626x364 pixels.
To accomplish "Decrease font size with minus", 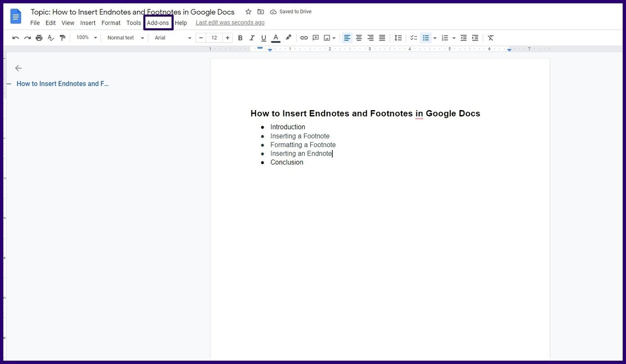I will pyautogui.click(x=201, y=38).
